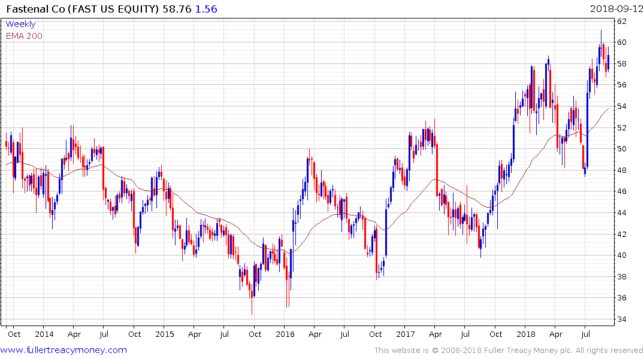644x359 pixels.
Task: Select the 'Weekly' interval label
Action: click(x=20, y=24)
